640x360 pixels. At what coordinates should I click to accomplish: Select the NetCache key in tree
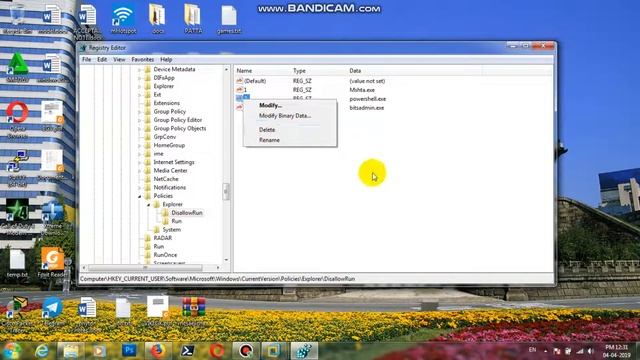point(166,179)
